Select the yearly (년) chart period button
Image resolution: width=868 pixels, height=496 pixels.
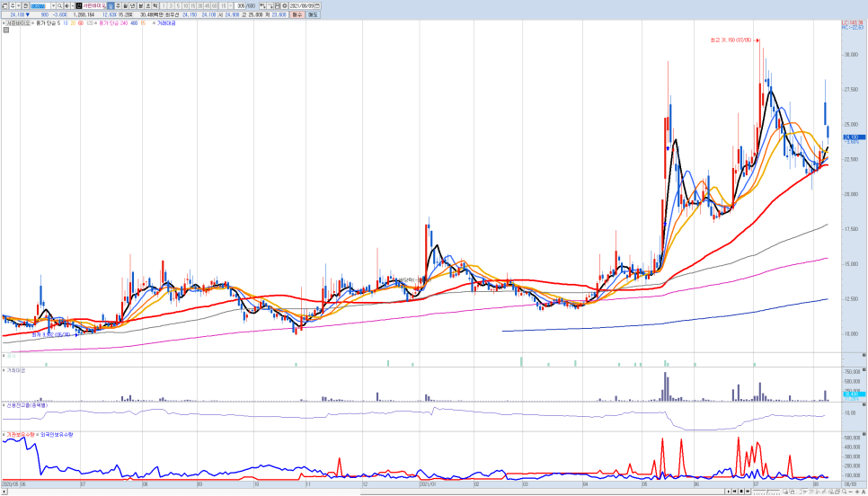coord(133,5)
